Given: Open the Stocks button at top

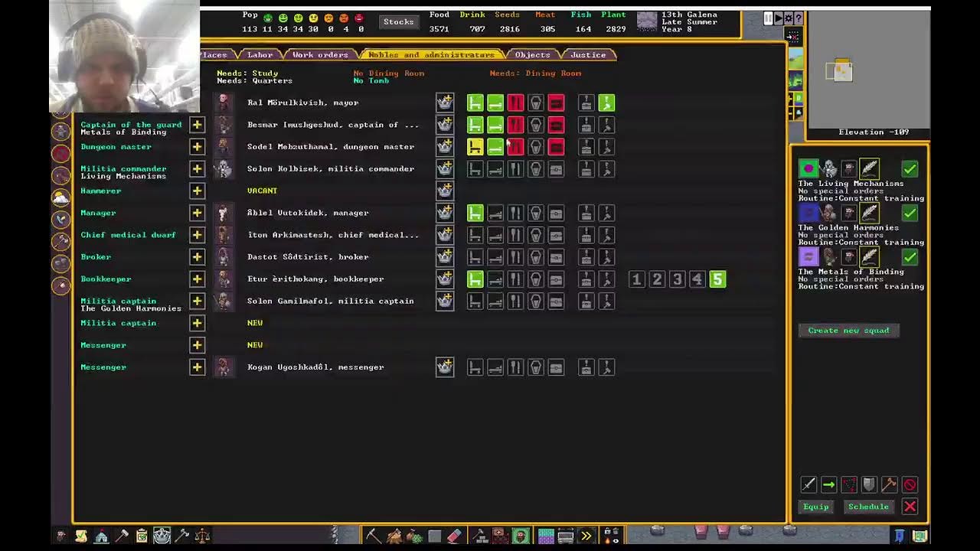Looking at the screenshot, I should click(398, 22).
